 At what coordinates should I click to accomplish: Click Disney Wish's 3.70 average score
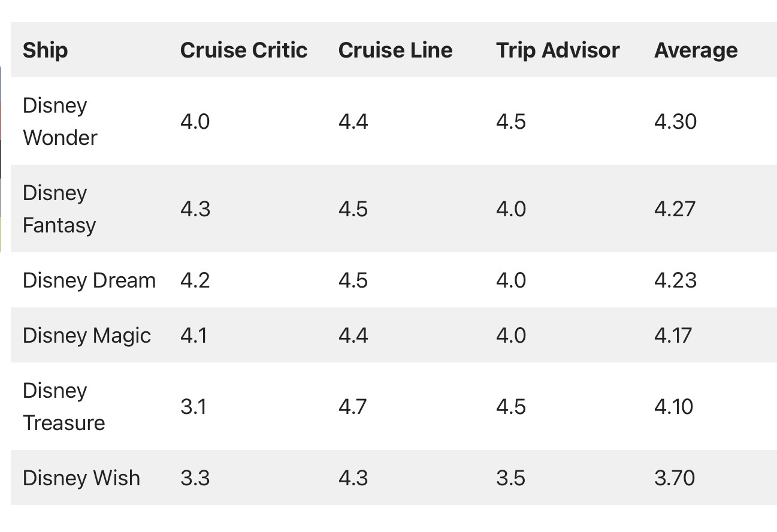click(675, 478)
